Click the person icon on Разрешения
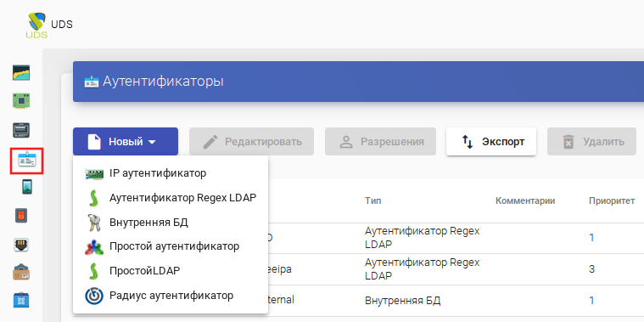The image size is (644, 322). click(346, 142)
